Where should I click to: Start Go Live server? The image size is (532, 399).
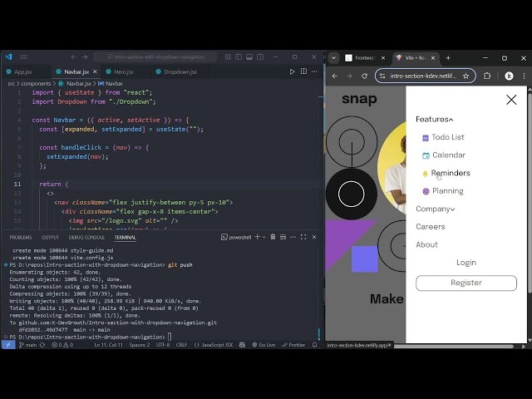pyautogui.click(x=264, y=345)
